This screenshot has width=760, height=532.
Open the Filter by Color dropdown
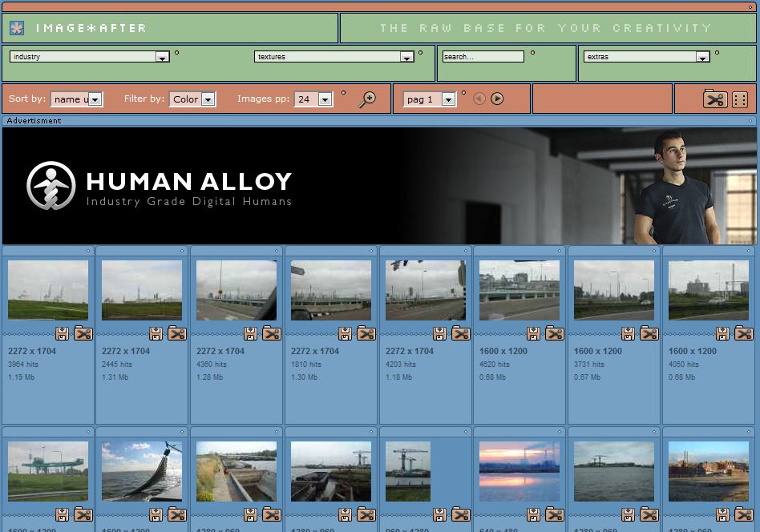pos(192,99)
